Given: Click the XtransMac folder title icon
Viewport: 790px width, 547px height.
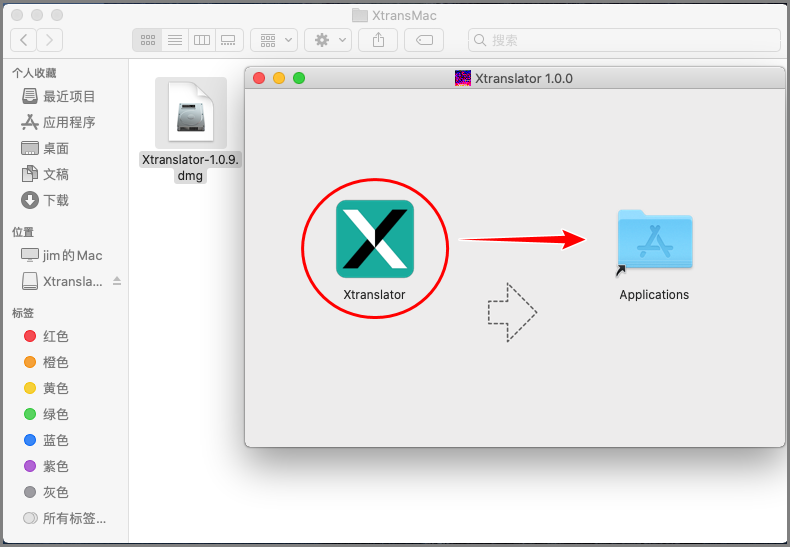Looking at the screenshot, I should click(360, 16).
